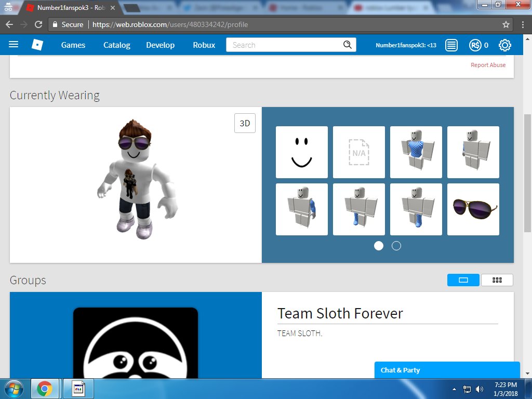Open the Windows Start menu
The image size is (532, 399).
(14, 389)
